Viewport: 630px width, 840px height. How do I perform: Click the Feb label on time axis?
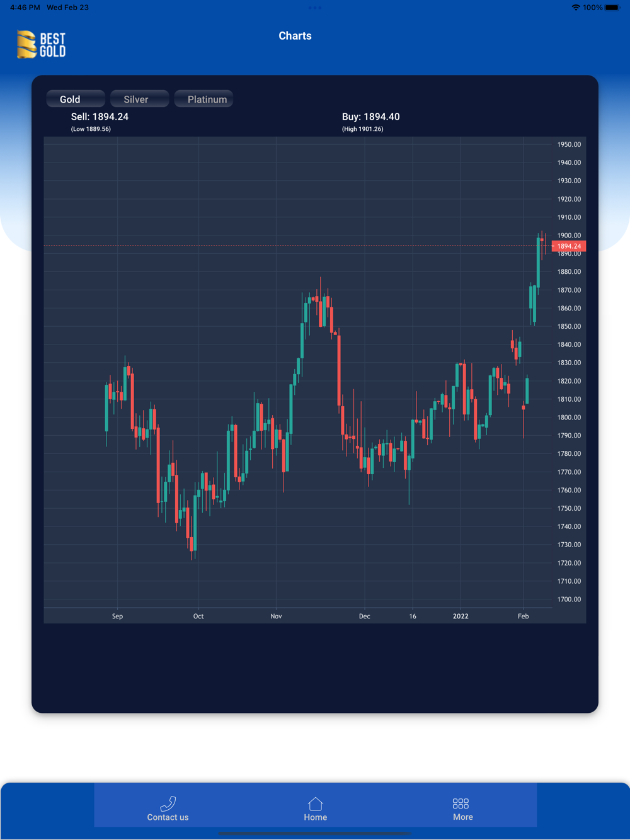tap(524, 616)
